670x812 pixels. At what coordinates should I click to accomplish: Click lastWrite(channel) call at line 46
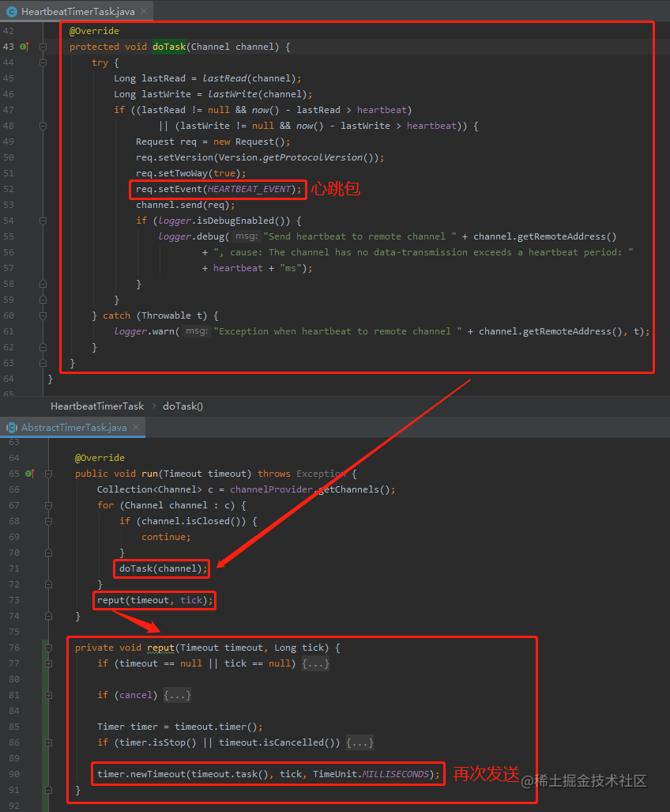click(x=258, y=94)
